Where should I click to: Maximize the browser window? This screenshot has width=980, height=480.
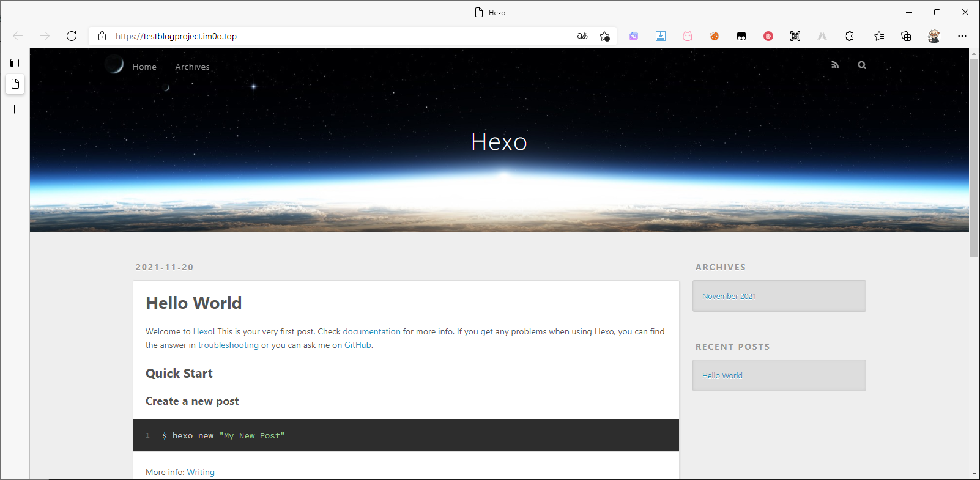point(937,12)
